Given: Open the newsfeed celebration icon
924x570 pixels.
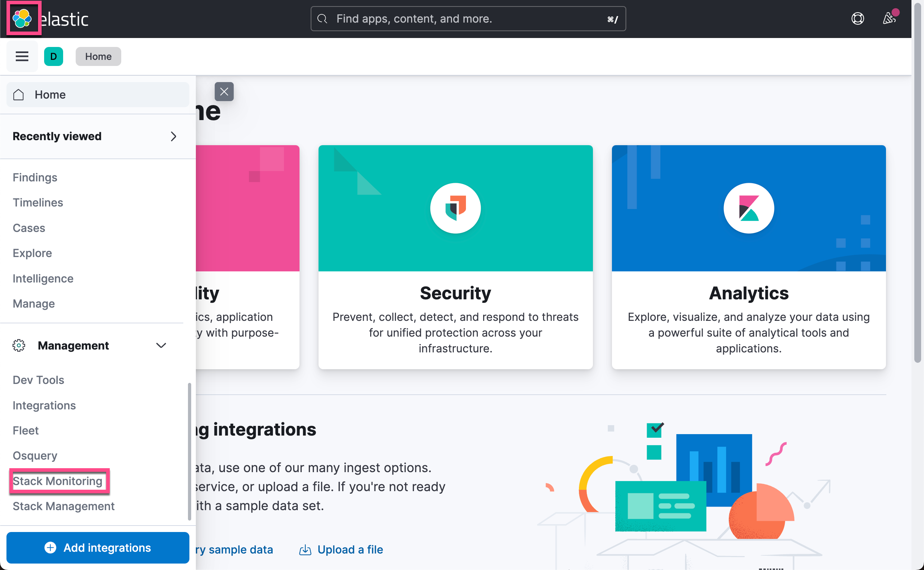Looking at the screenshot, I should pos(889,19).
